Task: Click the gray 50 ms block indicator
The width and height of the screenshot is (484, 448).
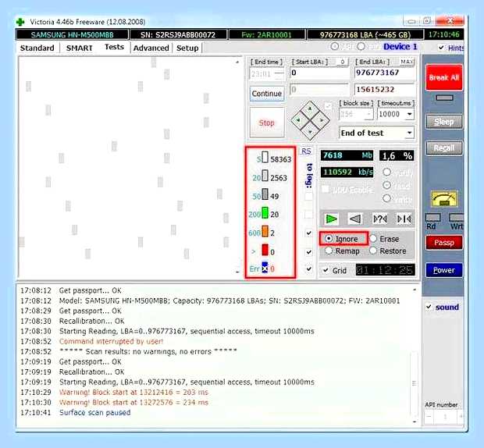Action: pos(265,194)
